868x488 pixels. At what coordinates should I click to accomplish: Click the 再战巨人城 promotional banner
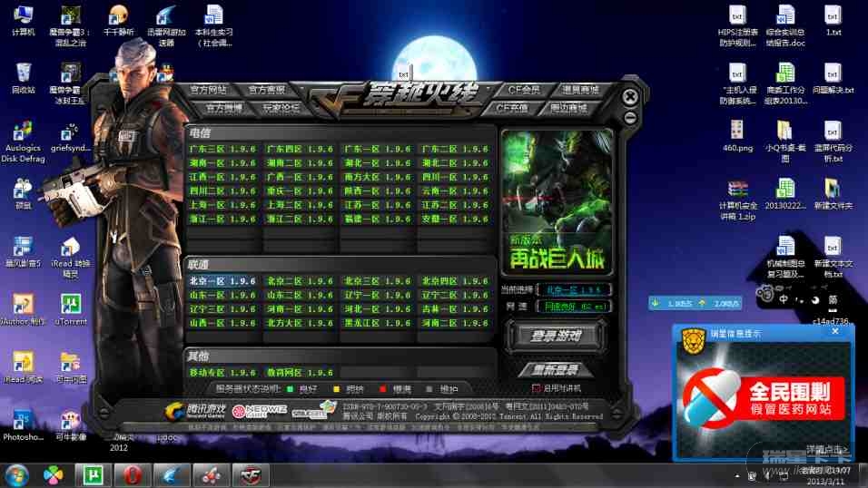[x=557, y=202]
